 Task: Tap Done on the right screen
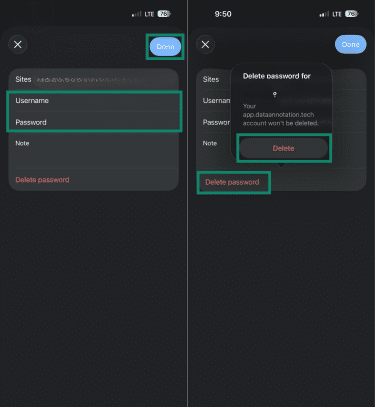[350, 44]
